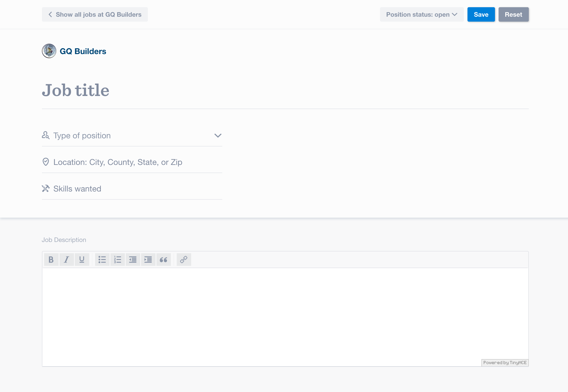Viewport: 568px width, 392px height.
Task: Decrease indent in the editor
Action: pos(133,260)
